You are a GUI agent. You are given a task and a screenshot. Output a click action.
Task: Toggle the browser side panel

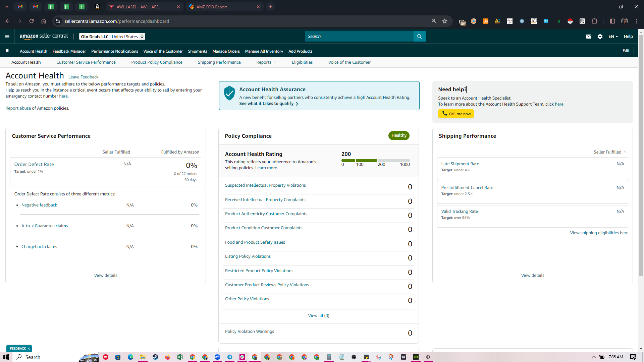click(x=612, y=21)
